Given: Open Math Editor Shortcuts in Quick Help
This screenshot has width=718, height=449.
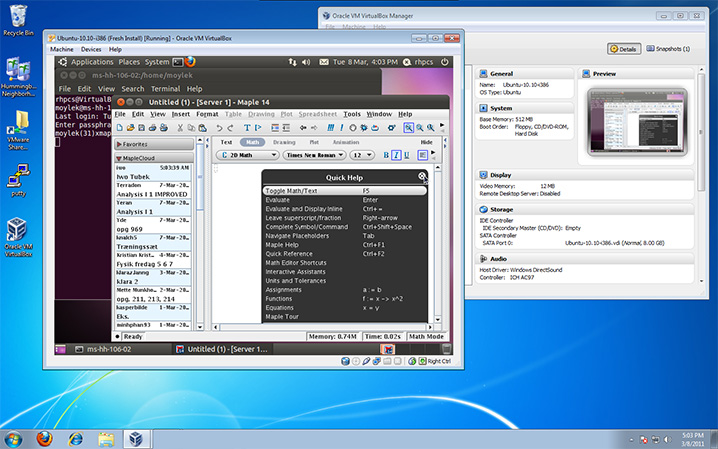Looking at the screenshot, I should pyautogui.click(x=296, y=263).
